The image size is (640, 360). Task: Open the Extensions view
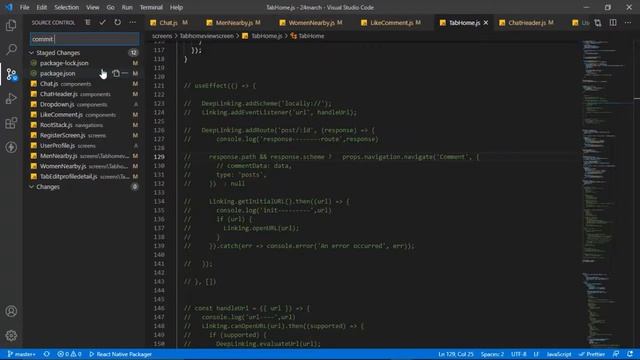click(11, 123)
